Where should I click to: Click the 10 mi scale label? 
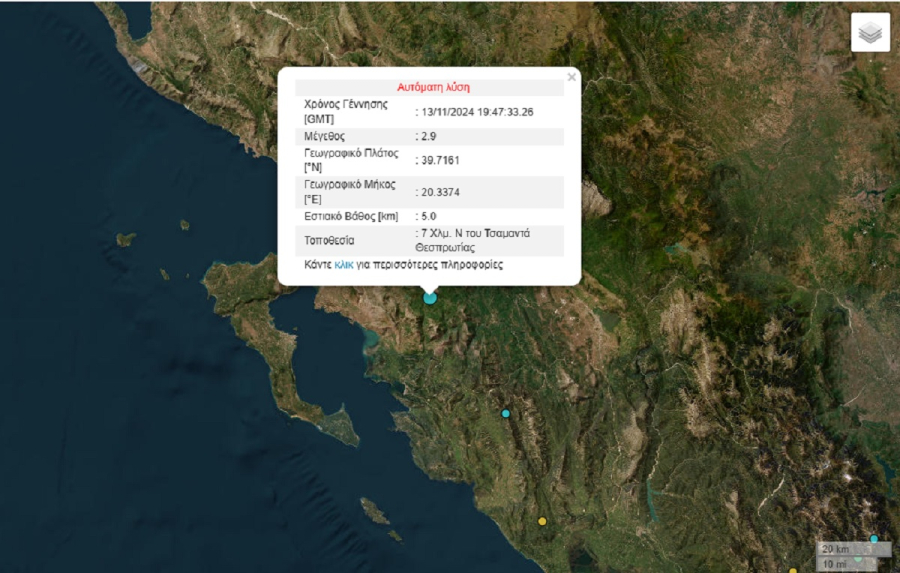(836, 564)
